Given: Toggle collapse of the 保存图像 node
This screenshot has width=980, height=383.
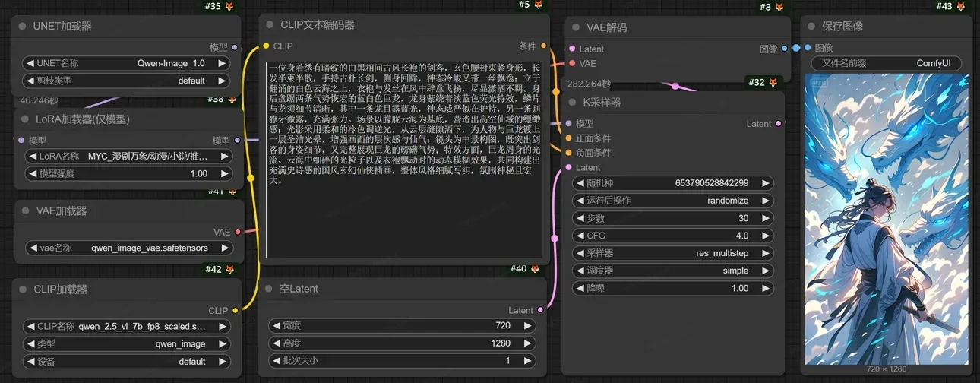Looking at the screenshot, I should tap(811, 27).
